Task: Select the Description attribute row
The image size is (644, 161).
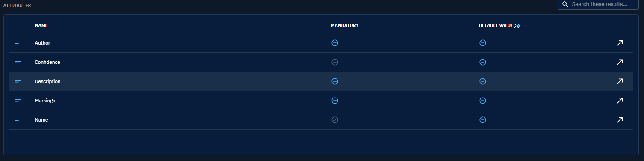Action: coord(321,81)
